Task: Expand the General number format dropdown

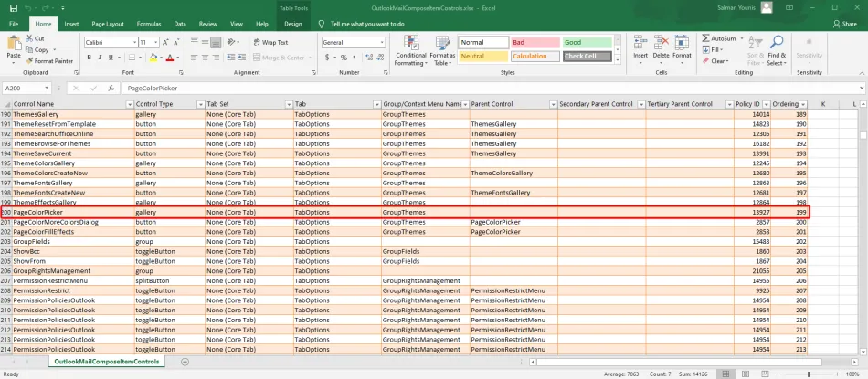Action: pos(382,42)
